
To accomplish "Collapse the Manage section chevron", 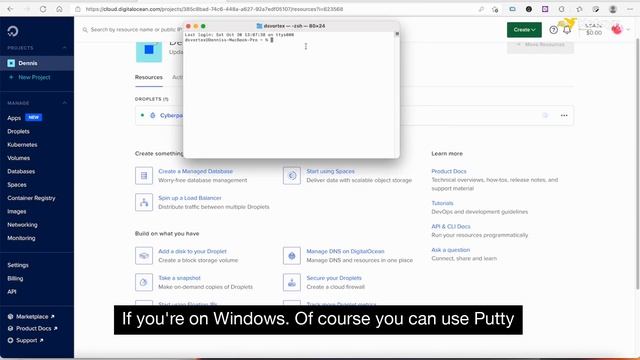I will (64, 103).
